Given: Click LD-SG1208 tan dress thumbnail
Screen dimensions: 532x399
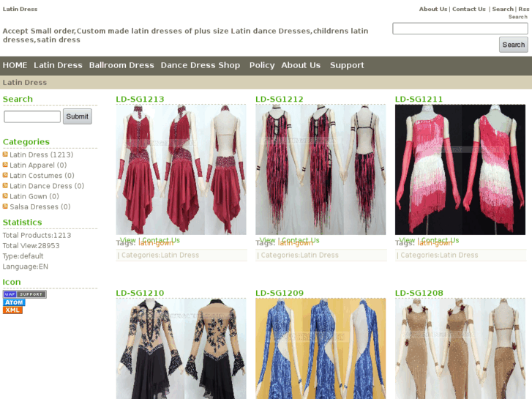Looking at the screenshot, I should coord(460,348).
